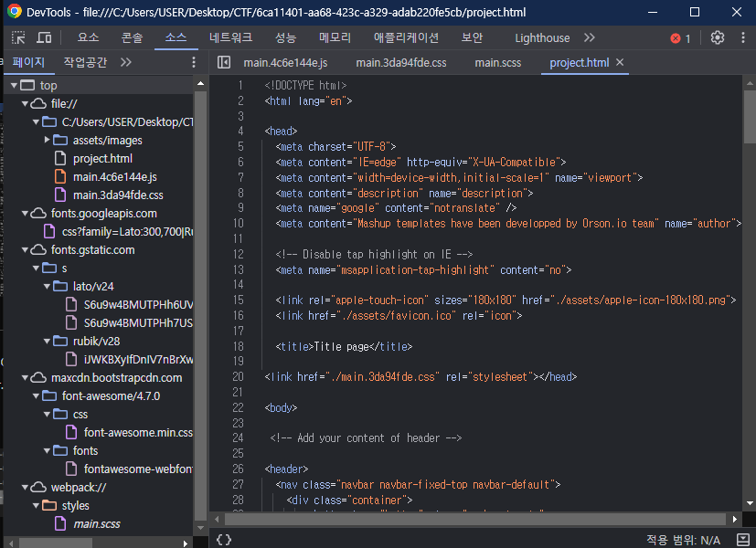Click the navigator scroll right arrow
This screenshot has width=756, height=548.
pos(186,543)
